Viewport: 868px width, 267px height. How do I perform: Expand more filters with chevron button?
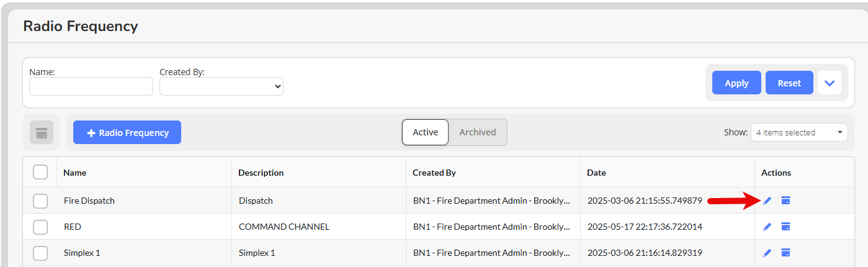coord(830,83)
